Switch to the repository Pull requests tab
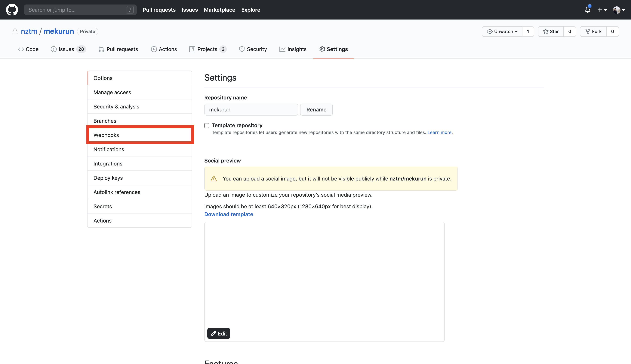Viewport: 631px width, 364px height. (x=118, y=49)
